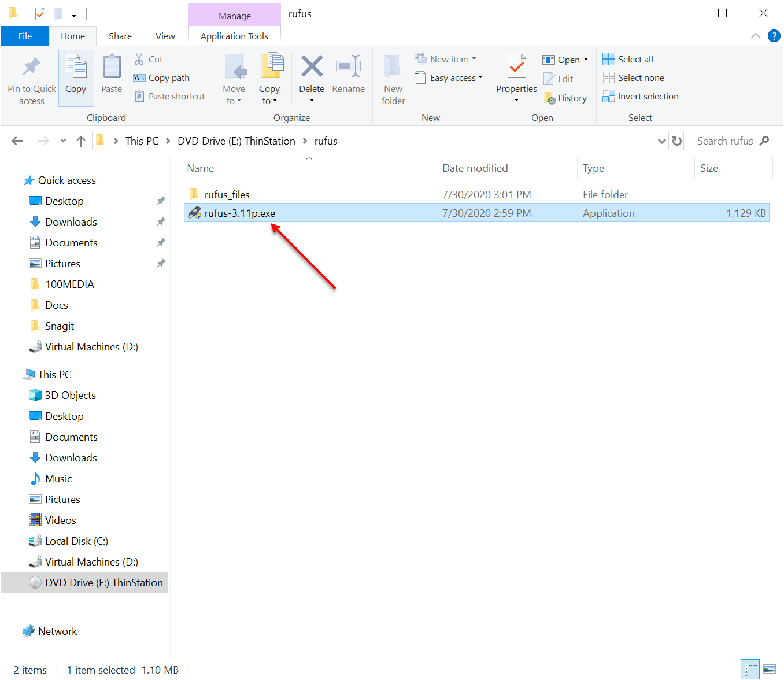The image size is (784, 680).
Task: Click Select none
Action: pyautogui.click(x=634, y=77)
